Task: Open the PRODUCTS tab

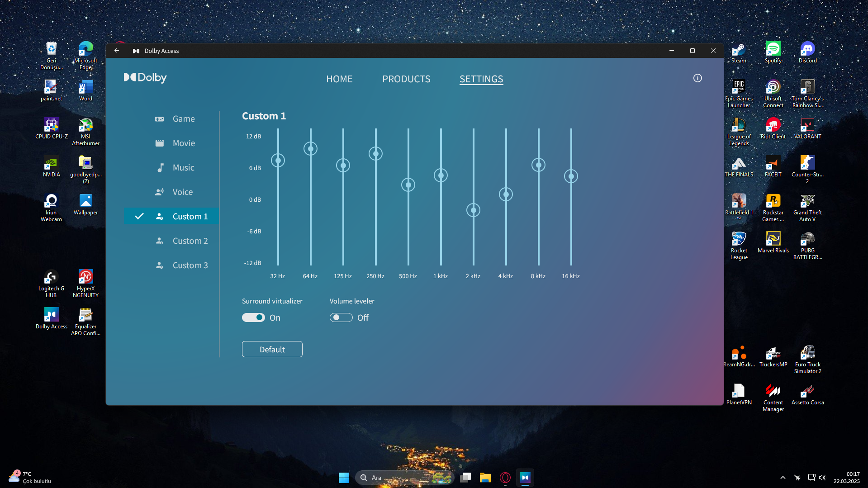Action: tap(406, 79)
